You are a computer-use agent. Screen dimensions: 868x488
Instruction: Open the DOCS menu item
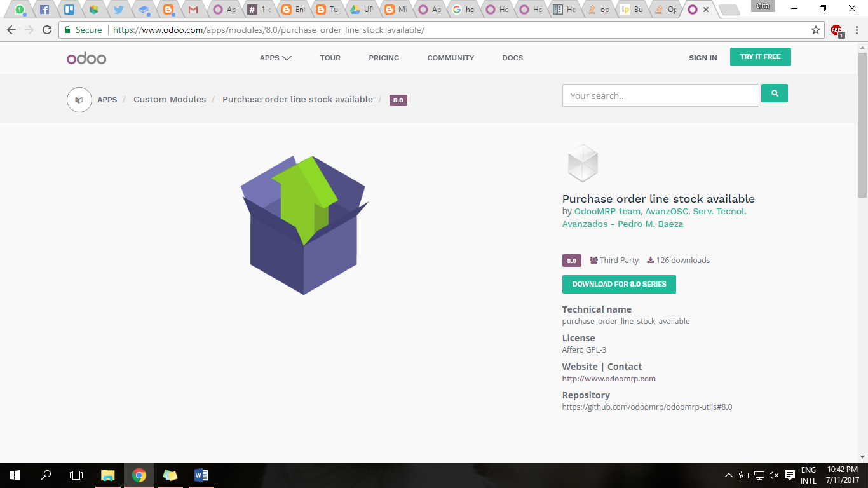pos(512,58)
